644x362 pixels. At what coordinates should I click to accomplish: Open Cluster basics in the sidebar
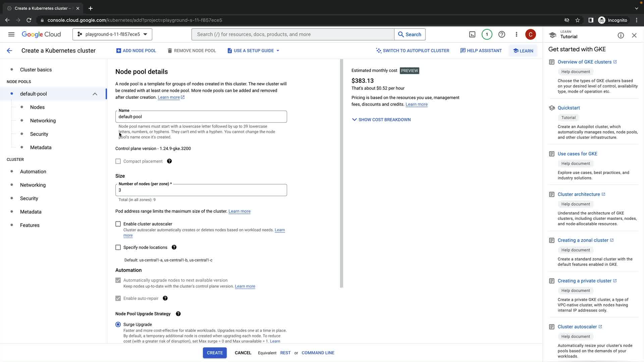(36, 70)
